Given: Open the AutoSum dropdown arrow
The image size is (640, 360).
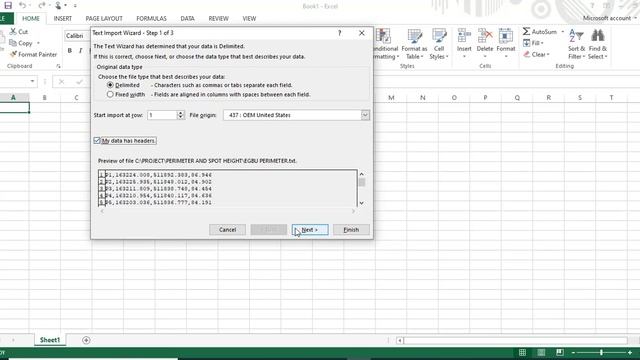Looking at the screenshot, I should point(563,31).
